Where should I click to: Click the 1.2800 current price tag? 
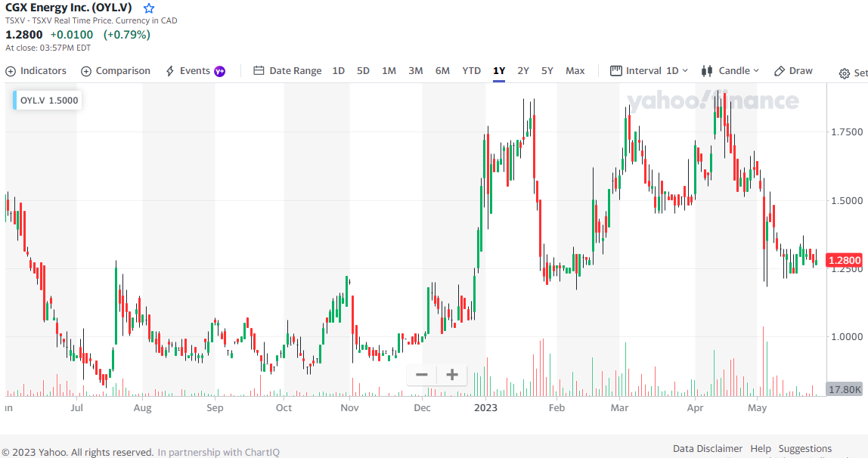tap(845, 261)
